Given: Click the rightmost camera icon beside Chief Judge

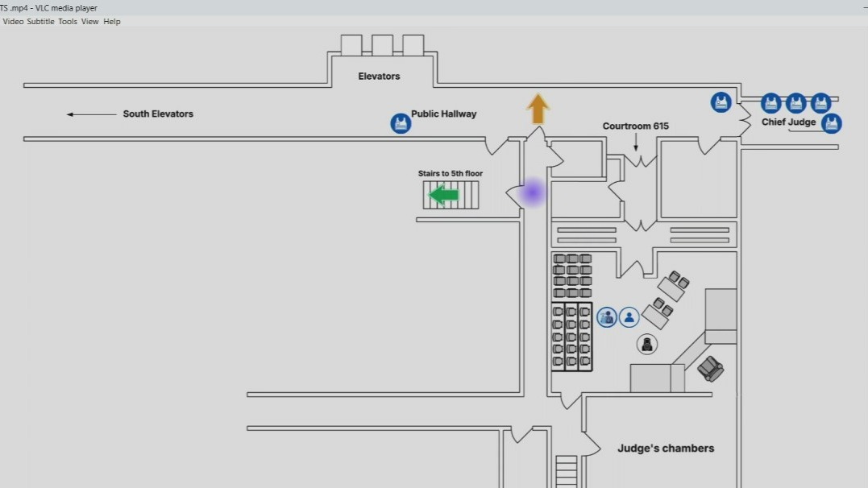Looking at the screenshot, I should pos(820,103).
